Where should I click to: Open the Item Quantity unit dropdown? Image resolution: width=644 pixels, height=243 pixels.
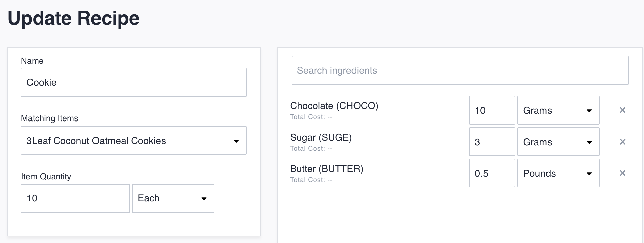[x=173, y=198]
